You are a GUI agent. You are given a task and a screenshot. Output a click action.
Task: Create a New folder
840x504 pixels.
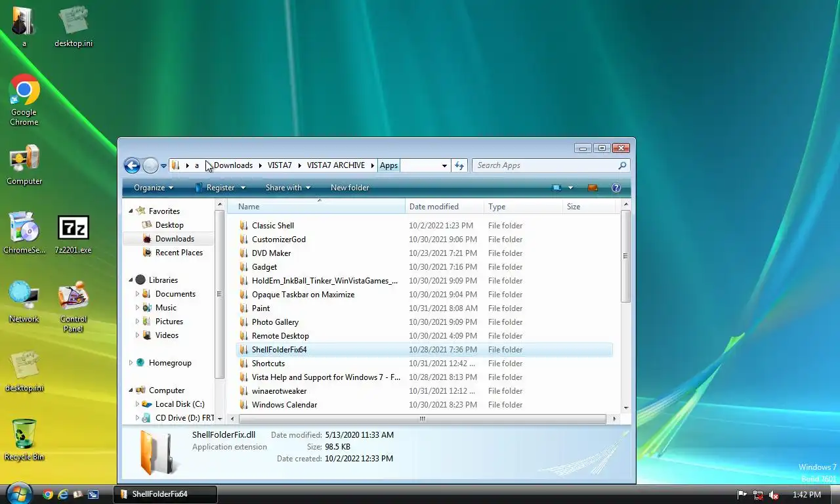tap(350, 188)
